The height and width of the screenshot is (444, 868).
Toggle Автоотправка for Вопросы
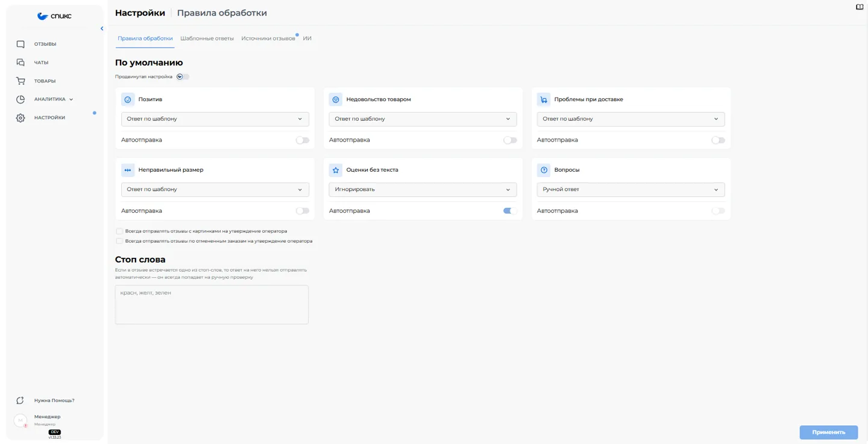pyautogui.click(x=718, y=211)
